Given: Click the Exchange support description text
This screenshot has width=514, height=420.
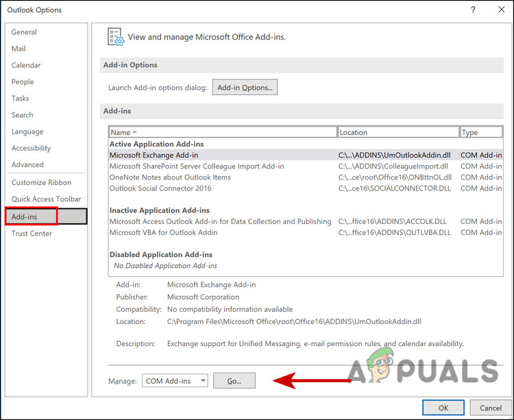Looking at the screenshot, I should click(316, 344).
